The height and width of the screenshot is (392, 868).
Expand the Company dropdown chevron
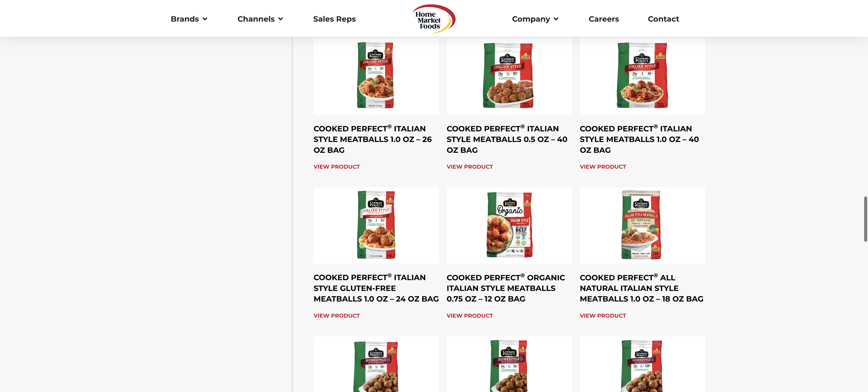coord(556,19)
